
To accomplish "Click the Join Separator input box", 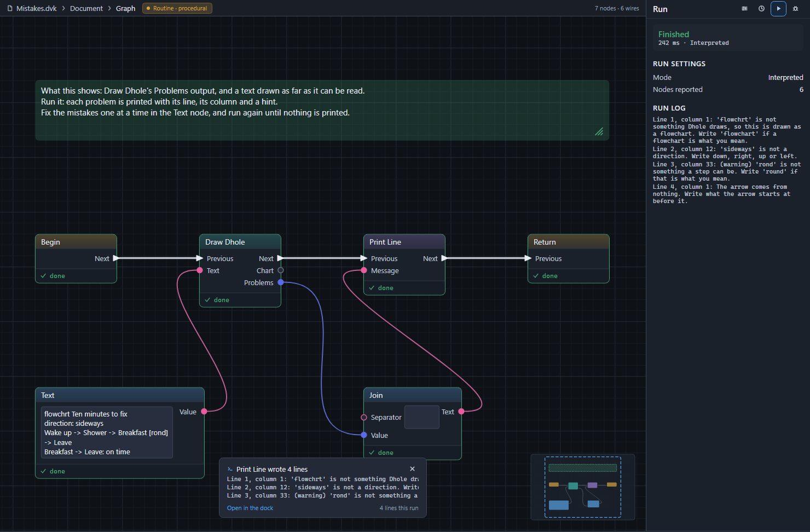I will click(421, 417).
